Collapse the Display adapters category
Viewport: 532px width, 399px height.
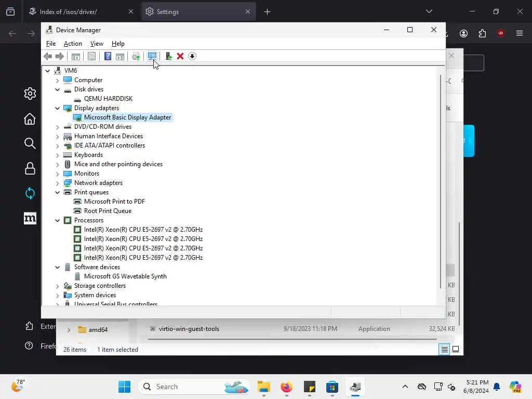coord(57,108)
